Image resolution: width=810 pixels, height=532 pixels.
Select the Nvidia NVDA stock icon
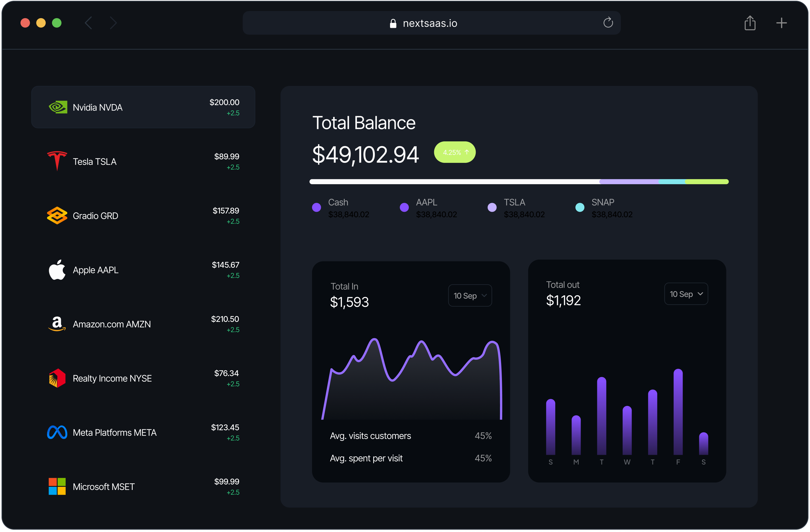click(x=57, y=107)
